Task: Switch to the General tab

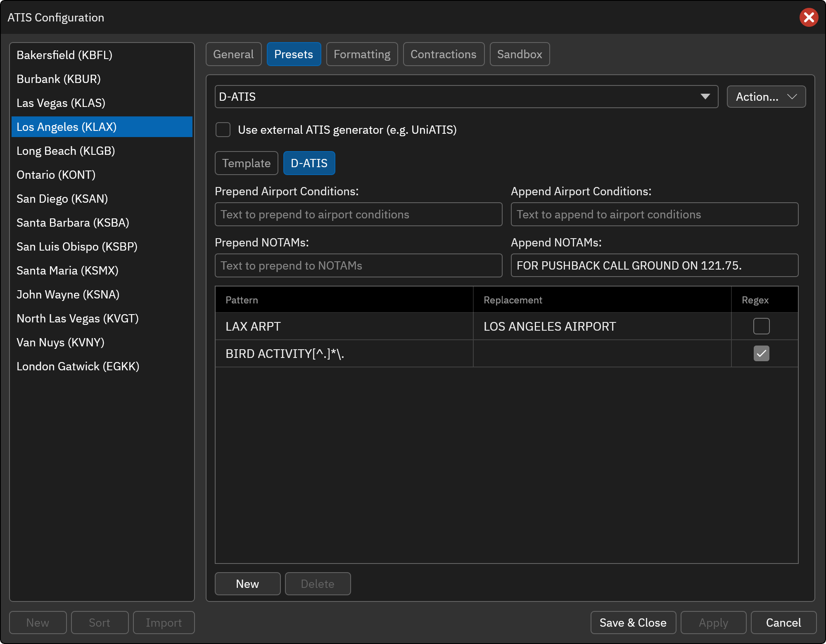Action: (233, 54)
